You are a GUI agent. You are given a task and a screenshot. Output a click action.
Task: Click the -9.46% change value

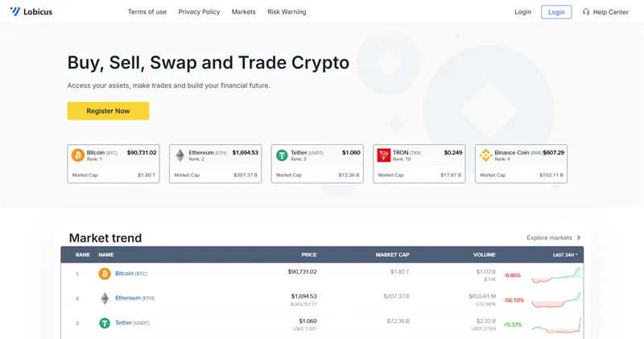click(512, 275)
